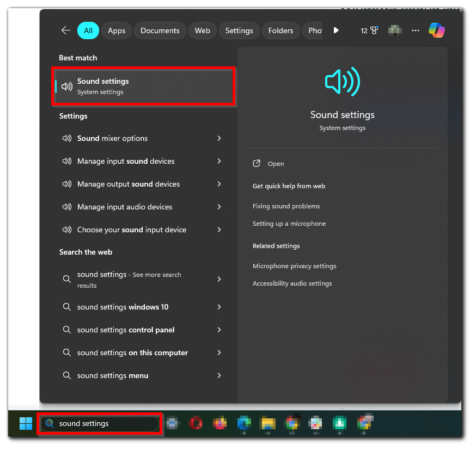The image size is (476, 451).
Task: Click the ellipsis for more search options
Action: (416, 30)
